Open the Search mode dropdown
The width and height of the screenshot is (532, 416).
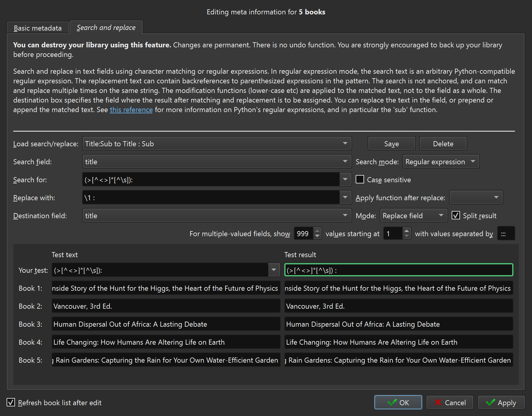tap(441, 162)
